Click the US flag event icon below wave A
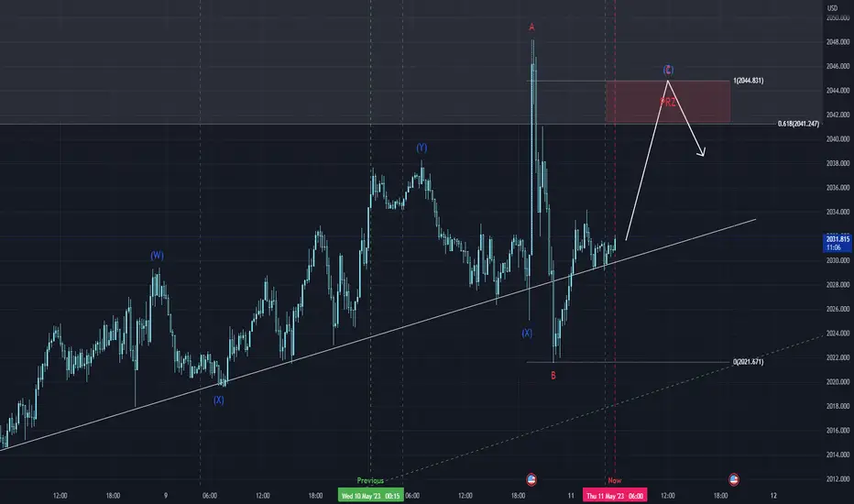Image resolution: width=854 pixels, height=504 pixels. (531, 479)
